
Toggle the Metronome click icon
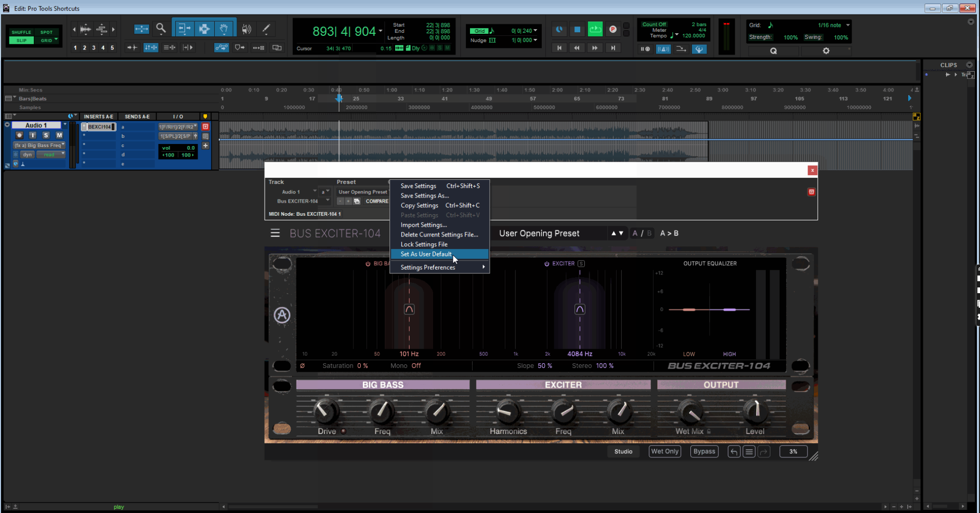coord(663,49)
